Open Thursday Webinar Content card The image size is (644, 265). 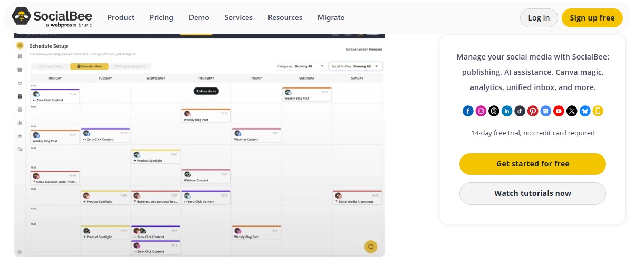[206, 176]
